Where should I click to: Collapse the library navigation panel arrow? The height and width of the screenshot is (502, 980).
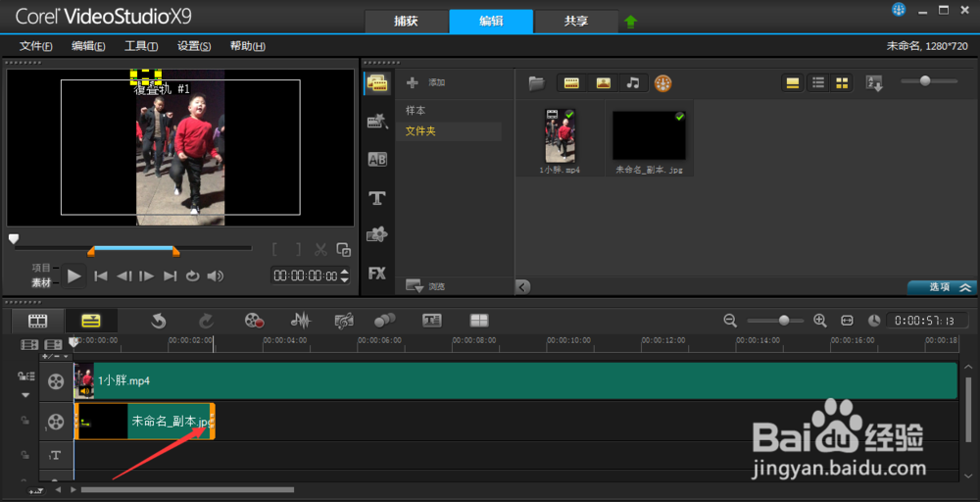[x=523, y=286]
